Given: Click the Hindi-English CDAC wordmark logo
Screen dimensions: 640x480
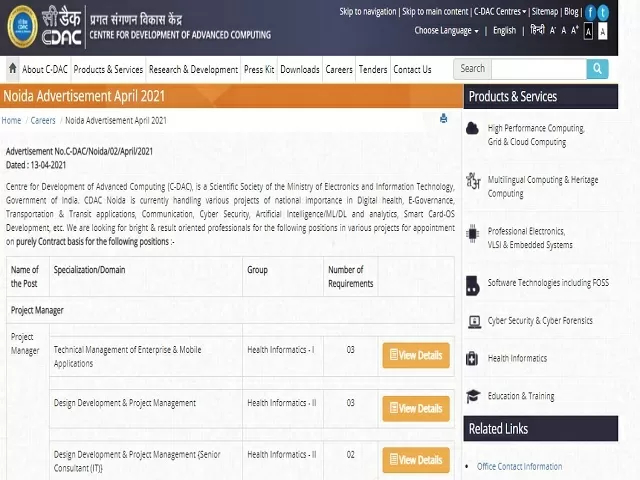Looking at the screenshot, I should [62, 27].
